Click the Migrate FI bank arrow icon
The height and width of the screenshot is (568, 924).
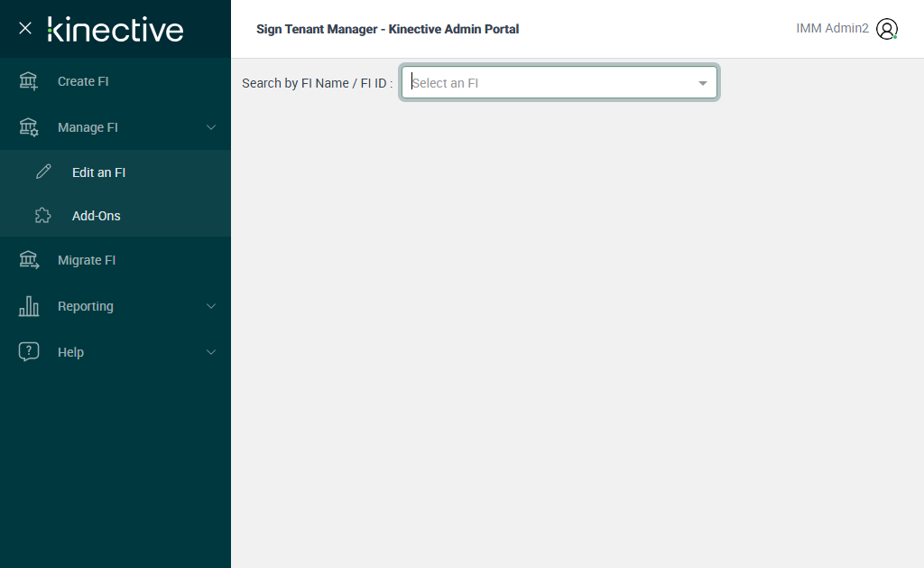click(29, 260)
